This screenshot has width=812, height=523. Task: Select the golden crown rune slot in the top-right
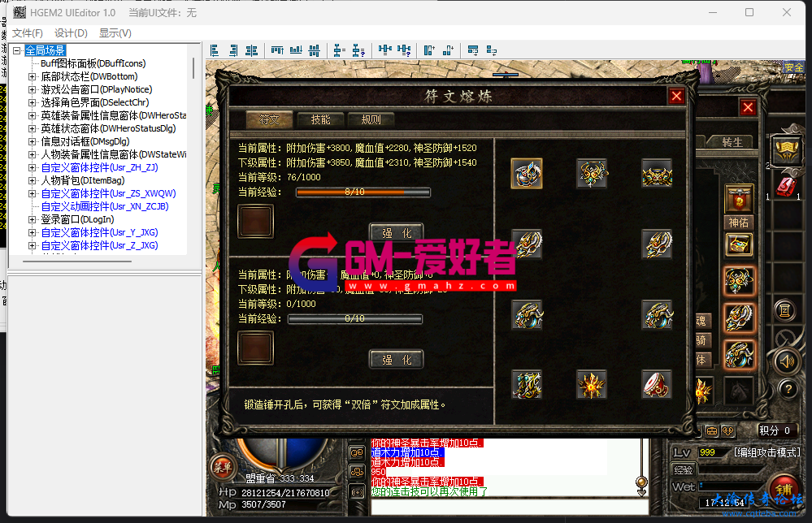pos(657,173)
